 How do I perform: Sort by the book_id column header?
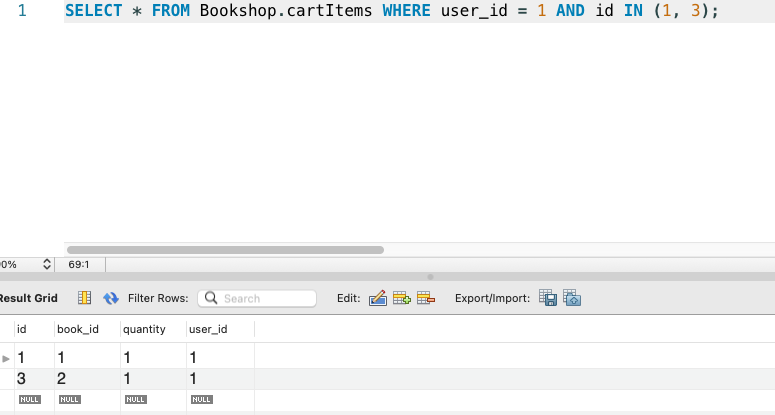coord(87,329)
